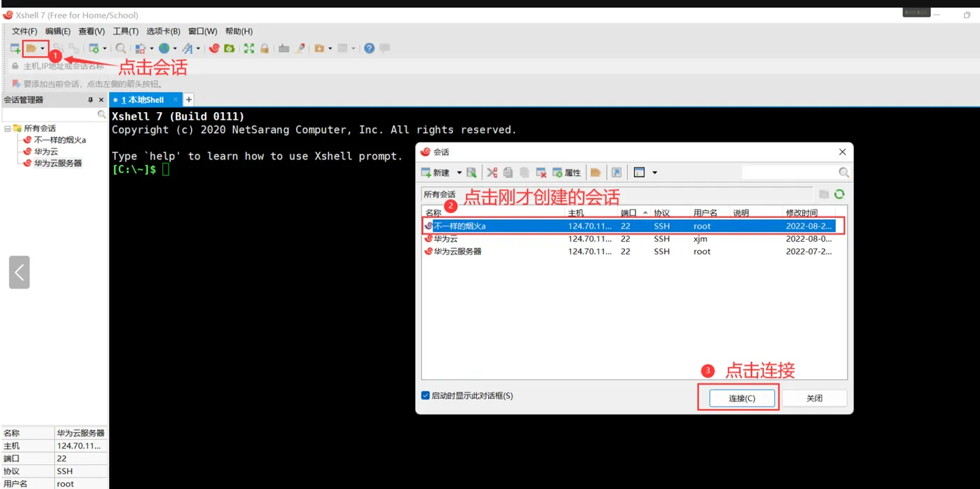This screenshot has height=489, width=980.
Task: Add a new tab with the plus button
Action: tap(188, 99)
